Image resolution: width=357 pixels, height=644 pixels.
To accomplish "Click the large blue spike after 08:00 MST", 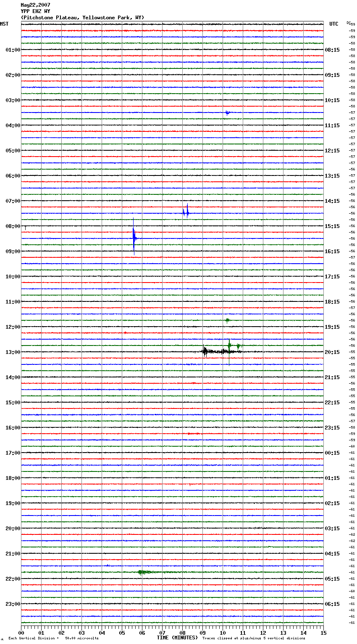I will point(134,237).
